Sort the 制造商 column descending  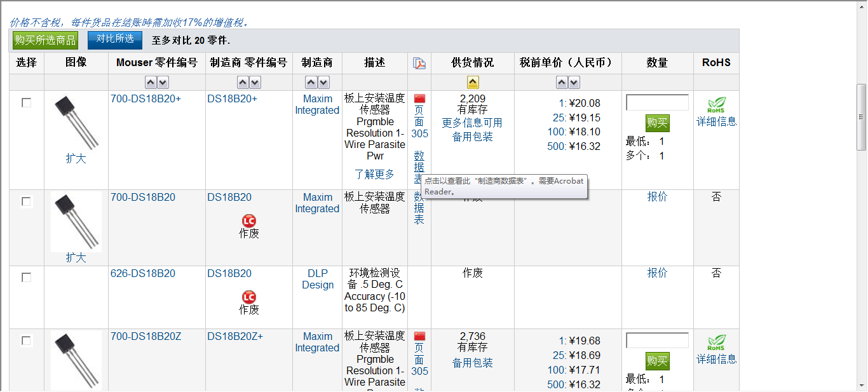(x=324, y=83)
